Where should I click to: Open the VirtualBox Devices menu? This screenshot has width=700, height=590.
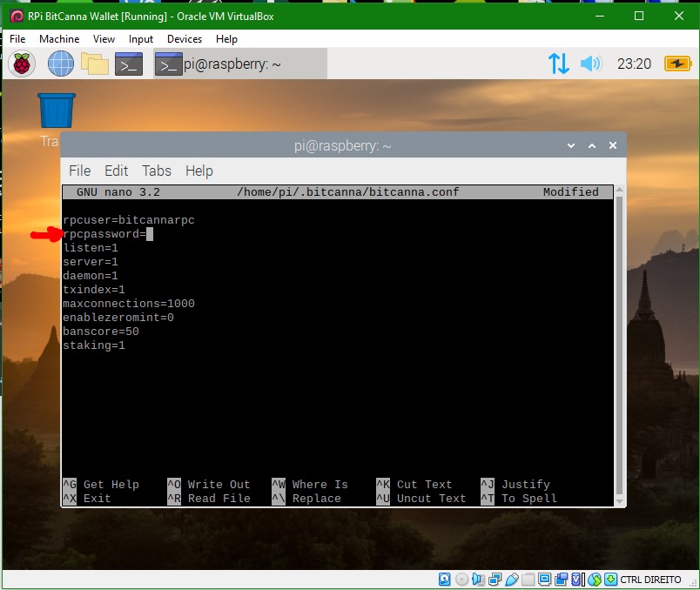[x=185, y=39]
